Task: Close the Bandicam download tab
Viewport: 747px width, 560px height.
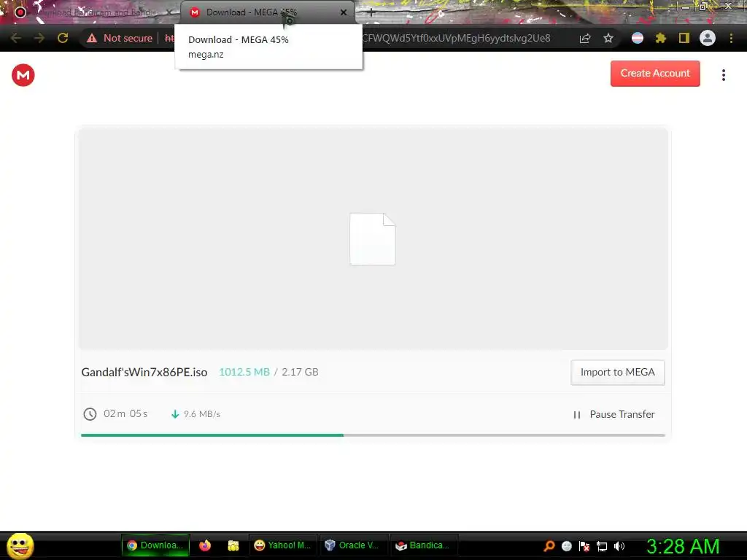Action: tap(169, 12)
